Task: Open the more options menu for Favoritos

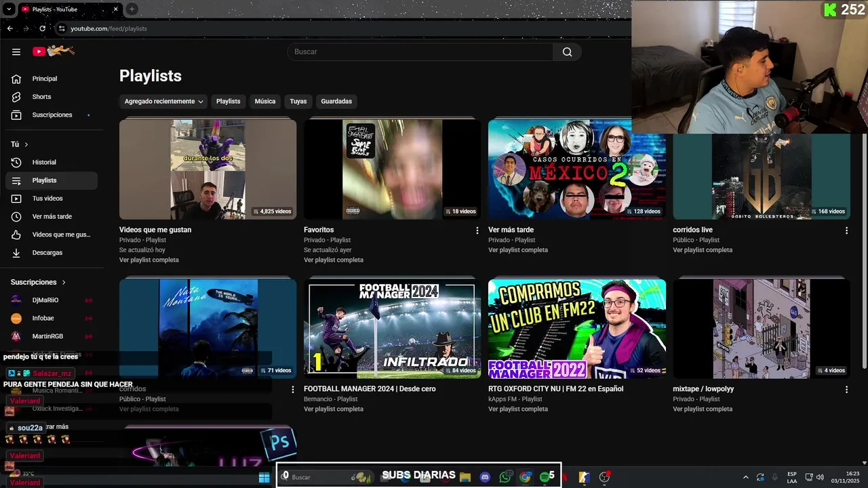Action: (x=477, y=230)
